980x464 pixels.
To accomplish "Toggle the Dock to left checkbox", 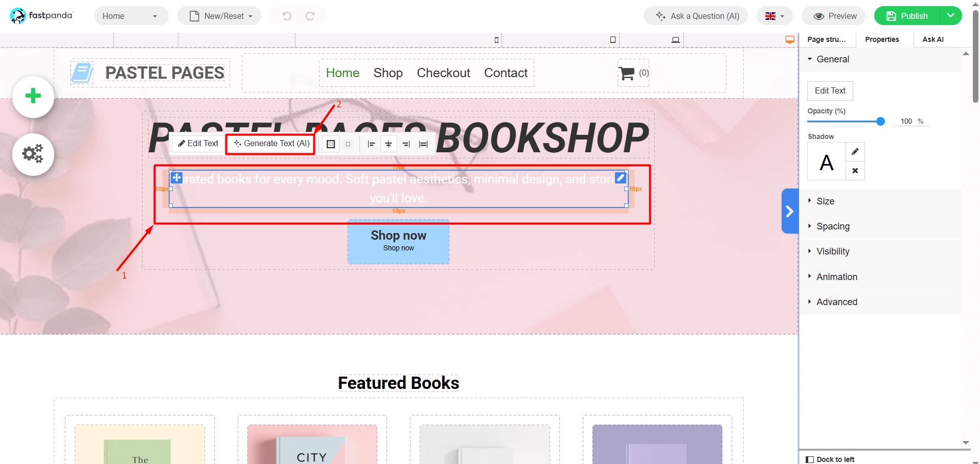I will pos(810,459).
